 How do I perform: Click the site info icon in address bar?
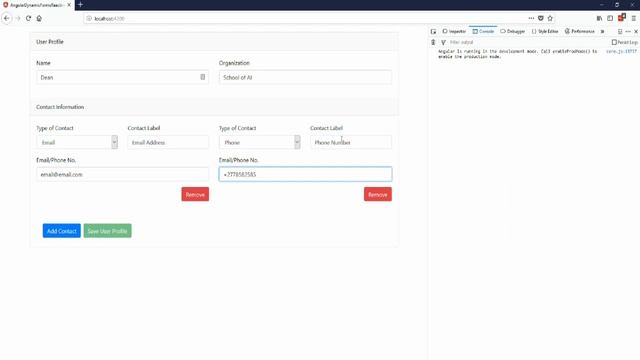(x=89, y=18)
